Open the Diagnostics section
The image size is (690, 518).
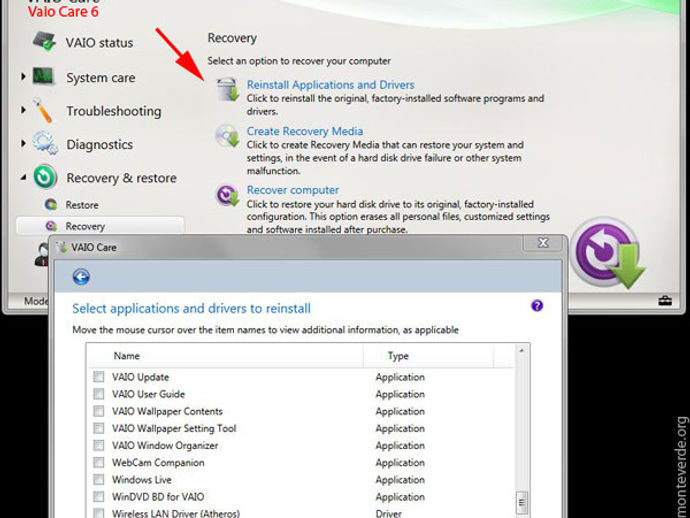pyautogui.click(x=99, y=144)
